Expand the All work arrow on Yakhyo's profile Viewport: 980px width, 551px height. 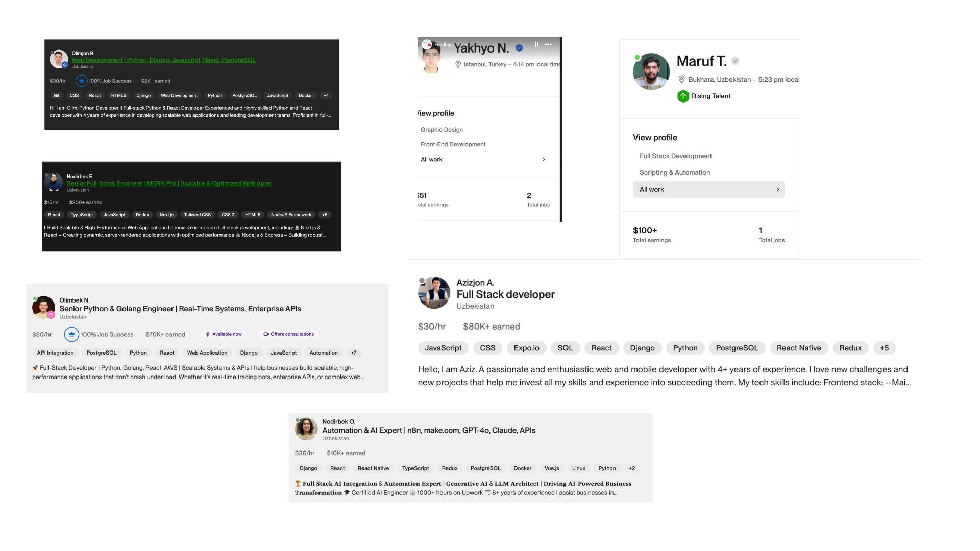[x=544, y=160]
